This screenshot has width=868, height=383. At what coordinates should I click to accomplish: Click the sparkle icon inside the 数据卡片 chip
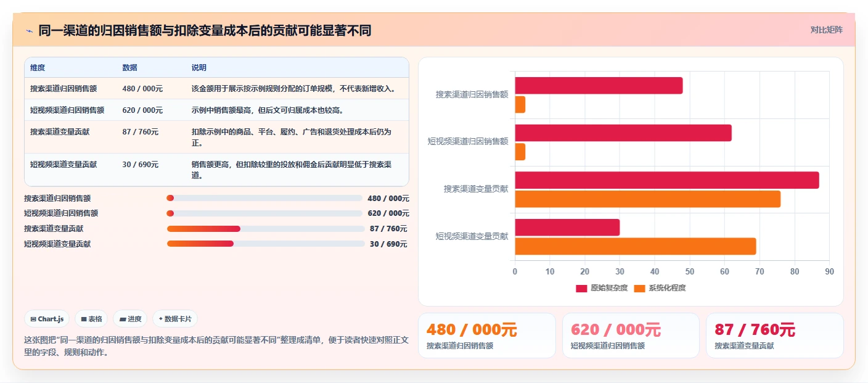[x=160, y=319]
